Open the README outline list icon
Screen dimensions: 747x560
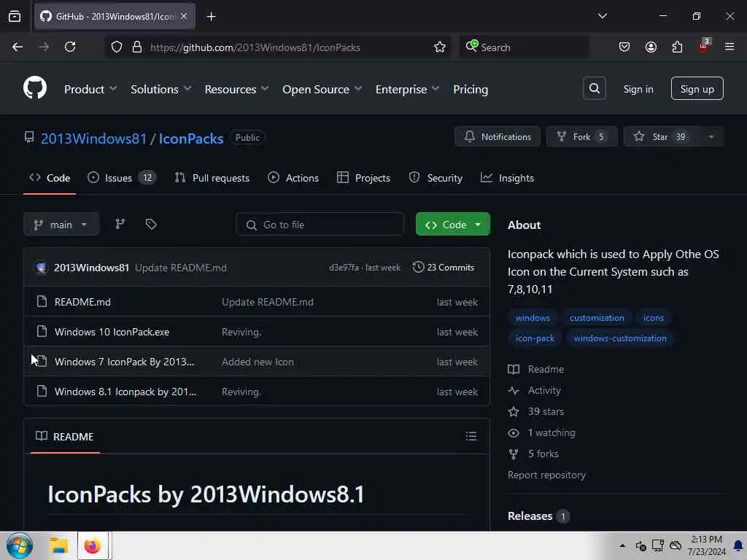[x=471, y=436]
